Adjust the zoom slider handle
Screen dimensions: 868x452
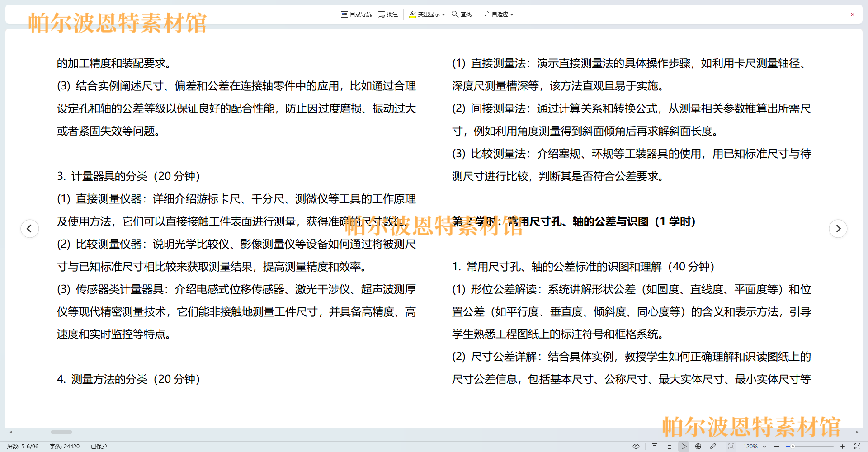tap(793, 446)
